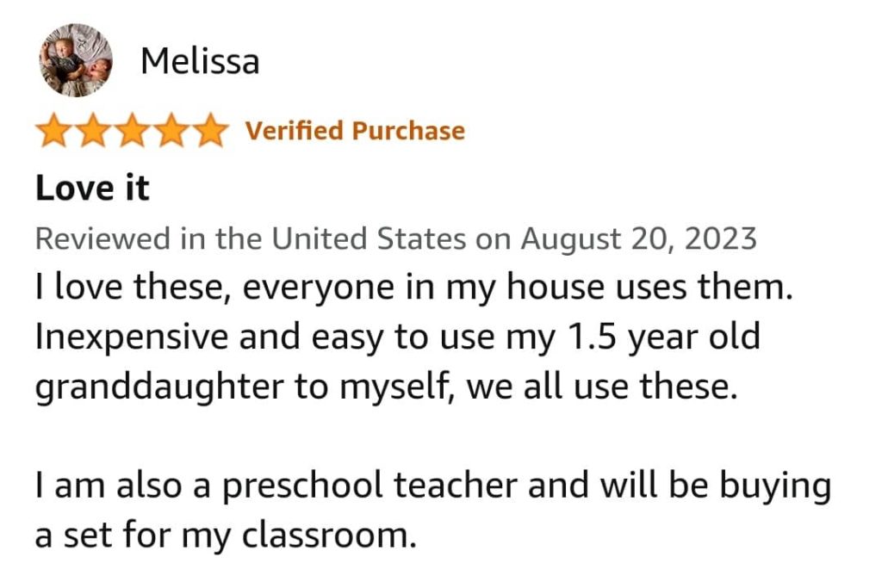Click the word 'granddaughter' in review
This screenshot has width=882, height=588.
(x=159, y=387)
